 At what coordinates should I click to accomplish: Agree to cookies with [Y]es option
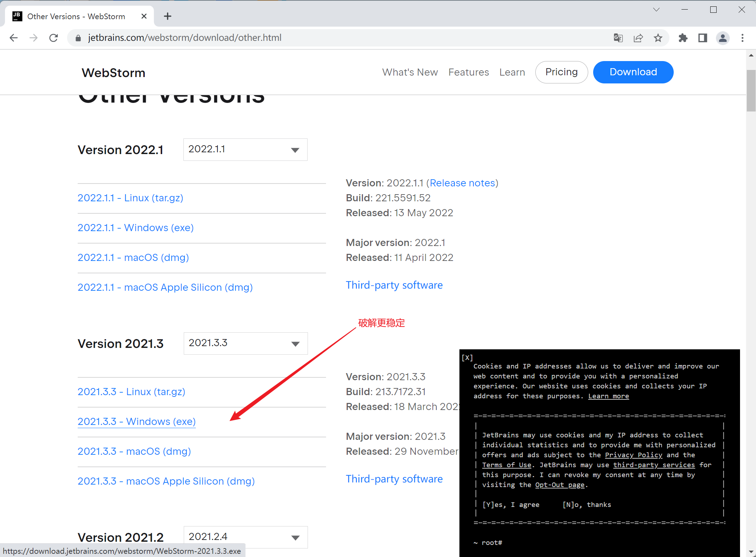point(511,504)
